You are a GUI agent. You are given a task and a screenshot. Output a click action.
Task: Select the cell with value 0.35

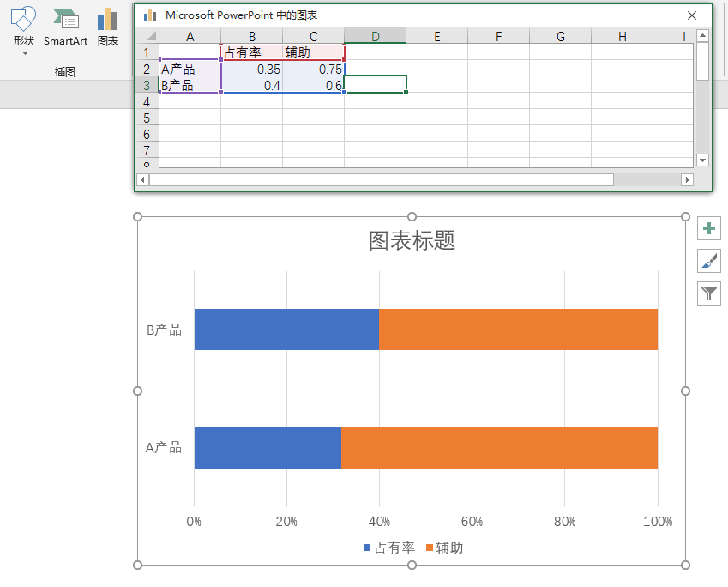pyautogui.click(x=251, y=69)
